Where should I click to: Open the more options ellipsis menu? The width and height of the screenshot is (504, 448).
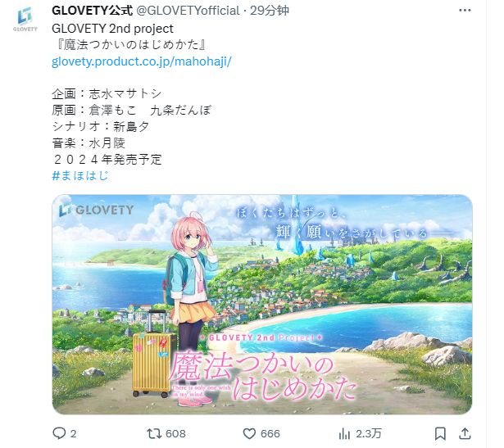465,11
